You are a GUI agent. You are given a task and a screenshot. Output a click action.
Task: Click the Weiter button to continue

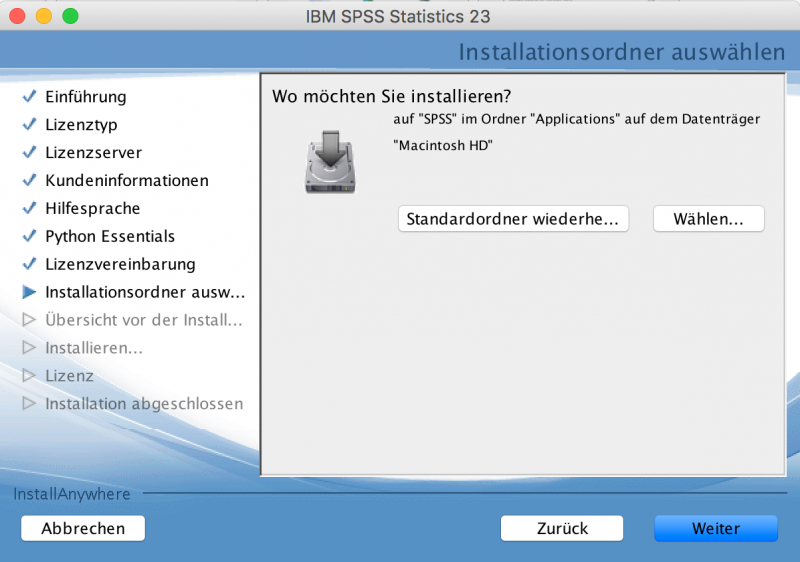pyautogui.click(x=716, y=528)
